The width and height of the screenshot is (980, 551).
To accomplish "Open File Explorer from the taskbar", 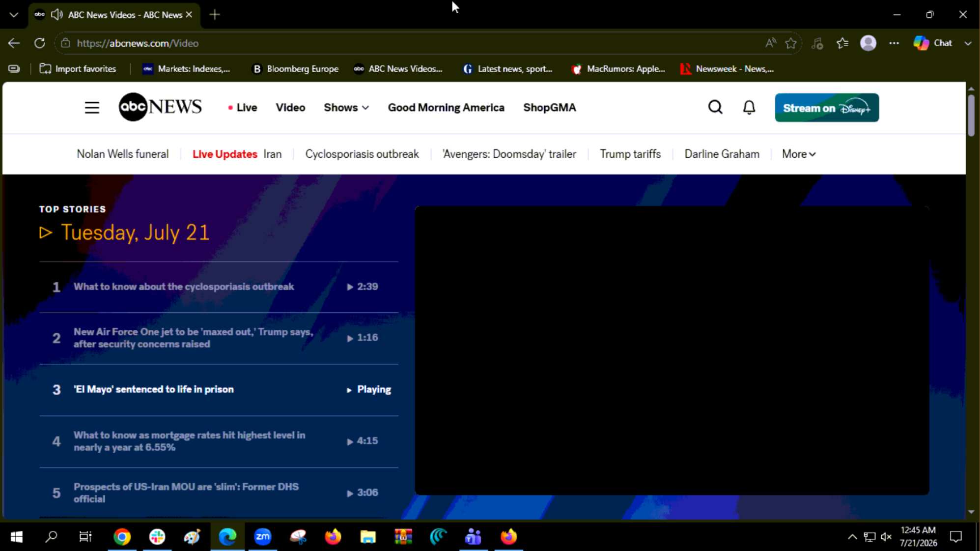I will [x=368, y=537].
